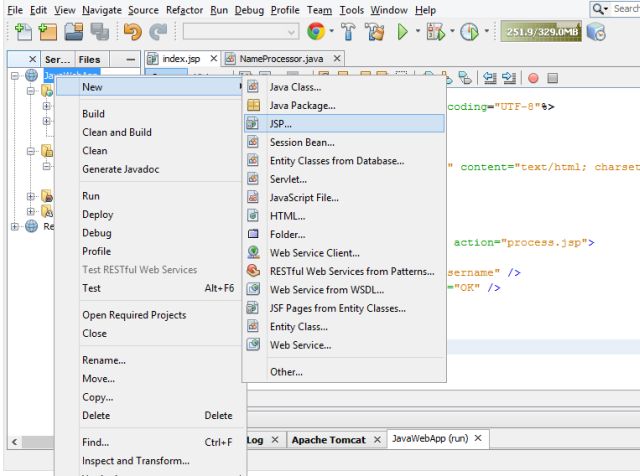Choose HTML... from New submenu

coord(344,216)
